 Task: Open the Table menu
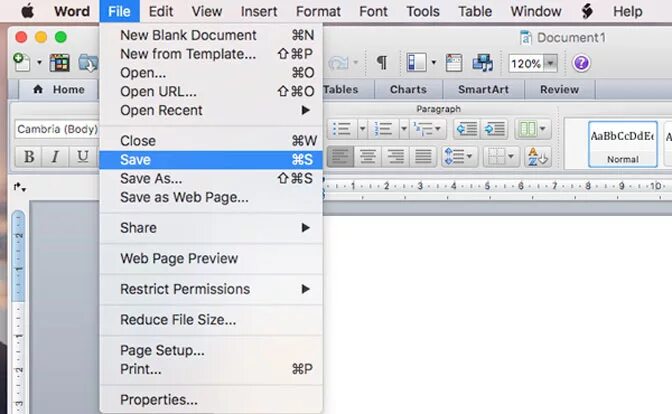475,12
